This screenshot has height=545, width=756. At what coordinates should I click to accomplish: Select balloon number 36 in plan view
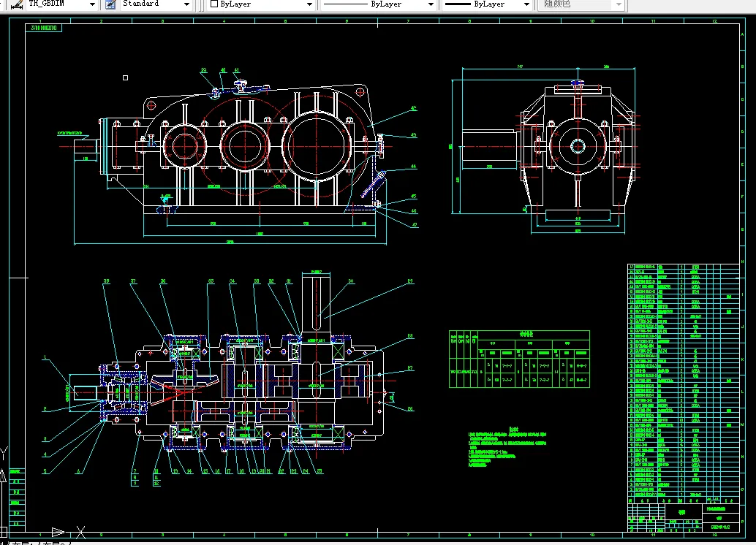(163, 281)
